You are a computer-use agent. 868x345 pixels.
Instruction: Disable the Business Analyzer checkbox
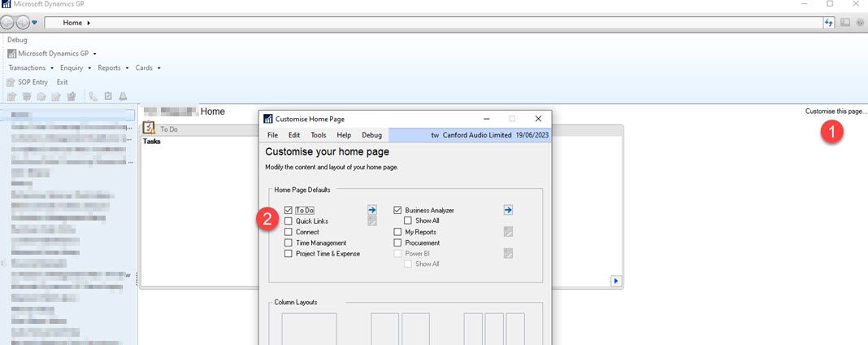[x=397, y=211]
